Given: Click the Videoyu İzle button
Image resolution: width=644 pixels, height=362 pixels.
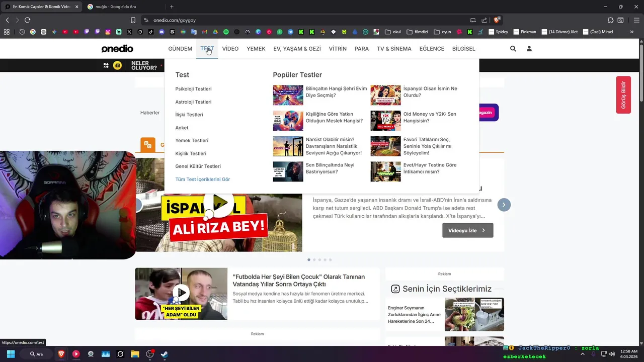Looking at the screenshot, I should point(467,230).
